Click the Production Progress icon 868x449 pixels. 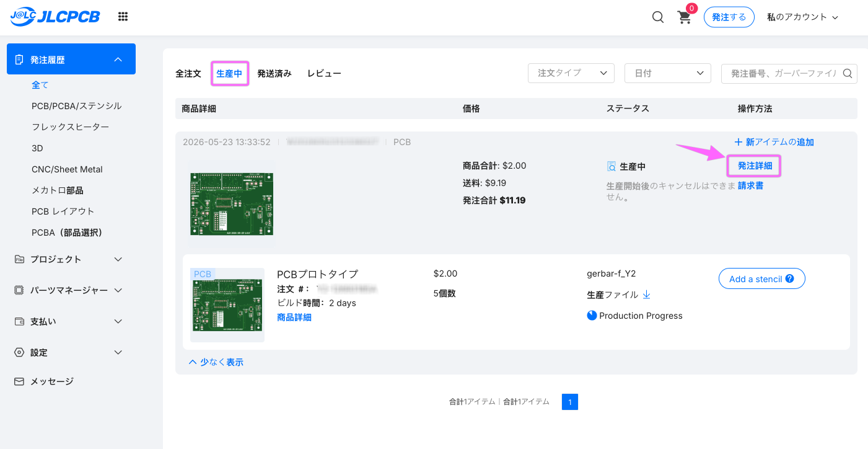pos(592,316)
